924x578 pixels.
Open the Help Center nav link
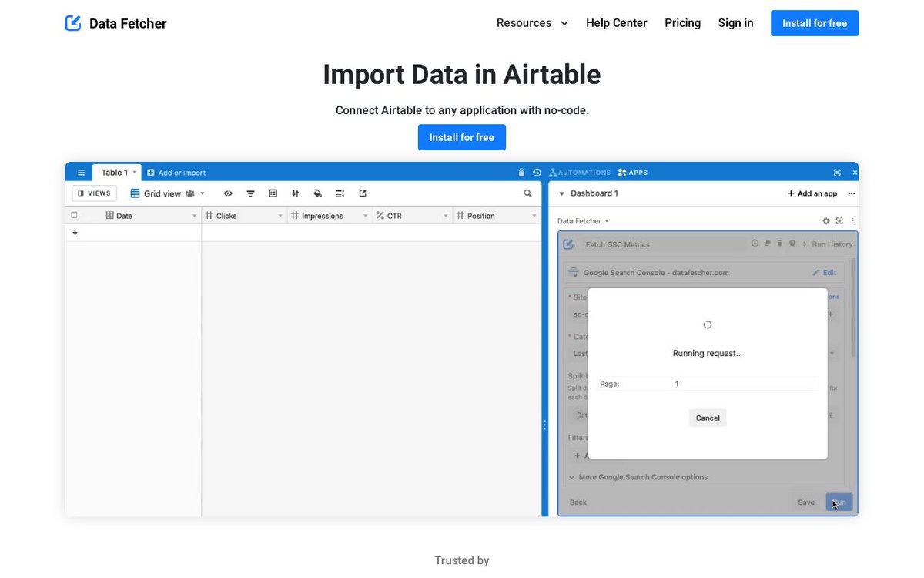[616, 23]
